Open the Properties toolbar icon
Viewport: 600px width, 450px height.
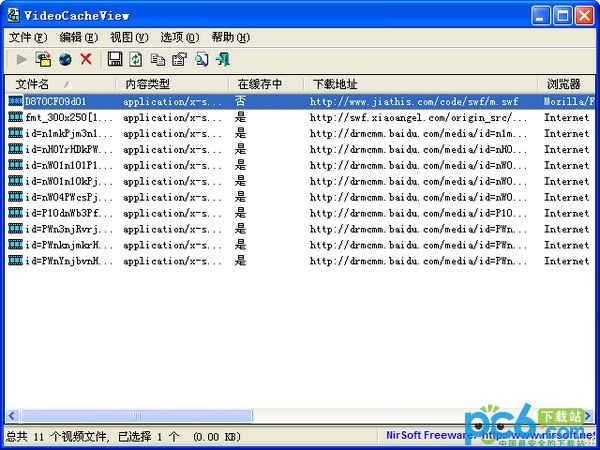179,59
